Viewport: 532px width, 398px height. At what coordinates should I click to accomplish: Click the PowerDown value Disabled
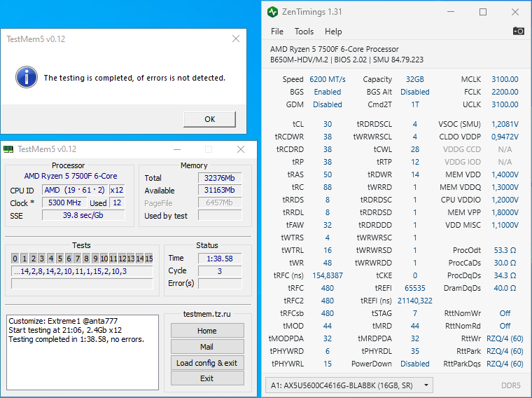click(x=415, y=364)
